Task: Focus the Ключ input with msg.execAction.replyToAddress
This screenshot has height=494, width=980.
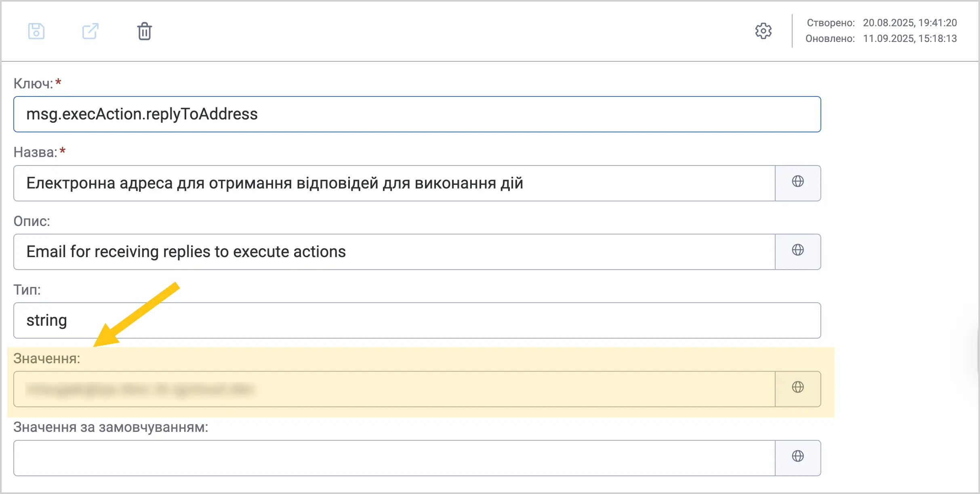Action: [417, 114]
